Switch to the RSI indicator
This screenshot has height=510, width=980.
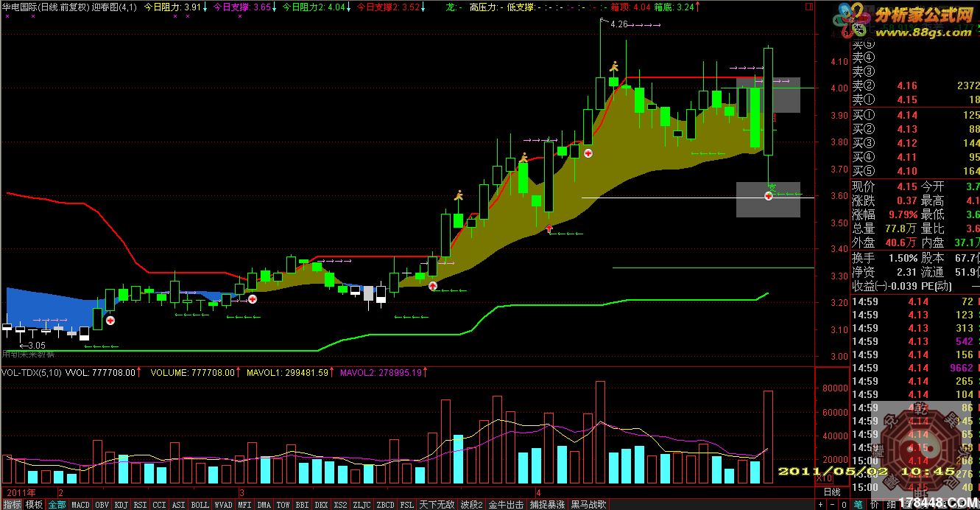(x=141, y=505)
